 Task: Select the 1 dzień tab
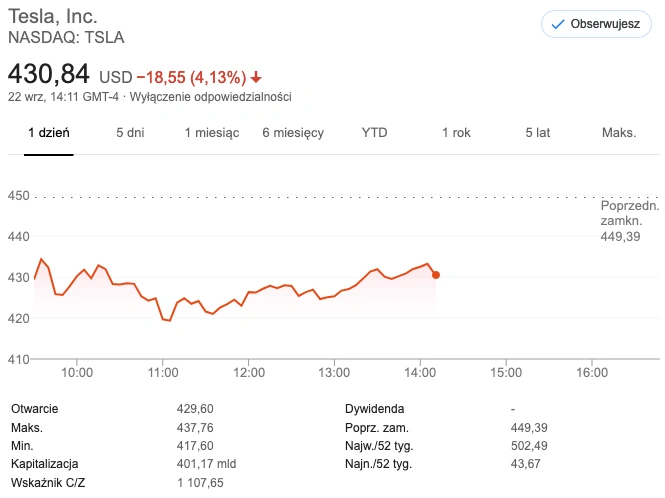tap(49, 133)
